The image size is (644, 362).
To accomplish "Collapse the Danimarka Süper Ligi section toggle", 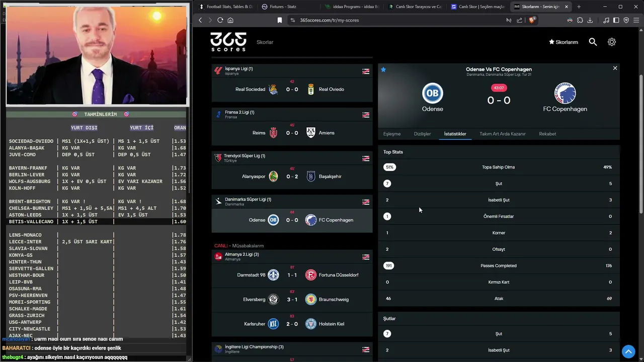I will tap(366, 202).
